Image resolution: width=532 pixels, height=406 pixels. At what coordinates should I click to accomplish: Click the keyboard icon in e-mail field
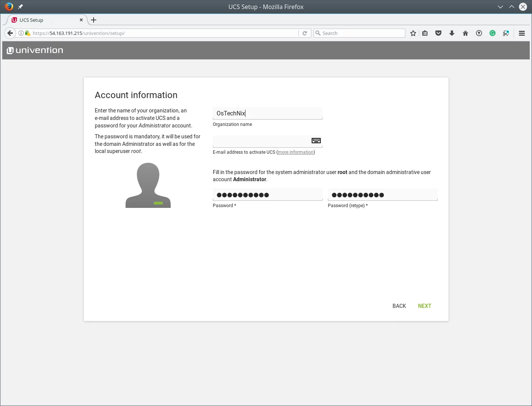pyautogui.click(x=316, y=140)
